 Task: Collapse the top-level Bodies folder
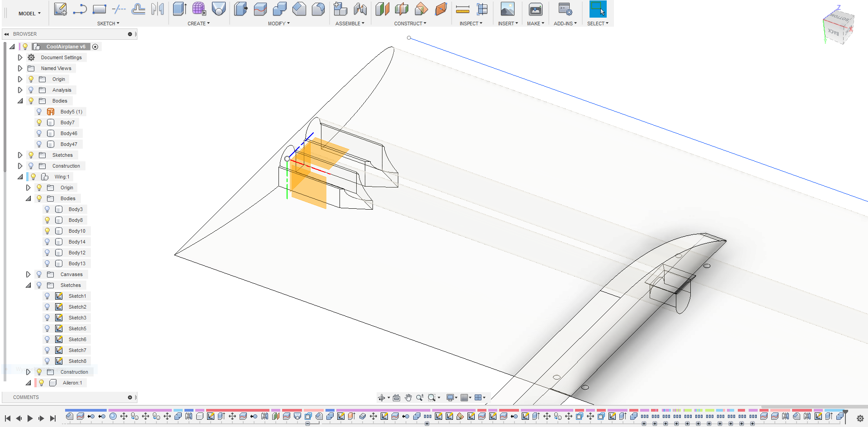(x=20, y=101)
